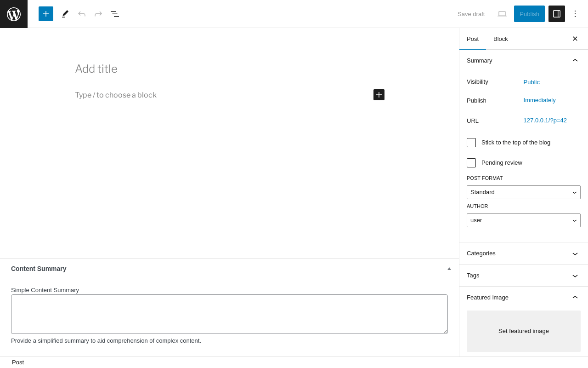Open the Document Overview list icon
This screenshot has height=368, width=588.
115,14
